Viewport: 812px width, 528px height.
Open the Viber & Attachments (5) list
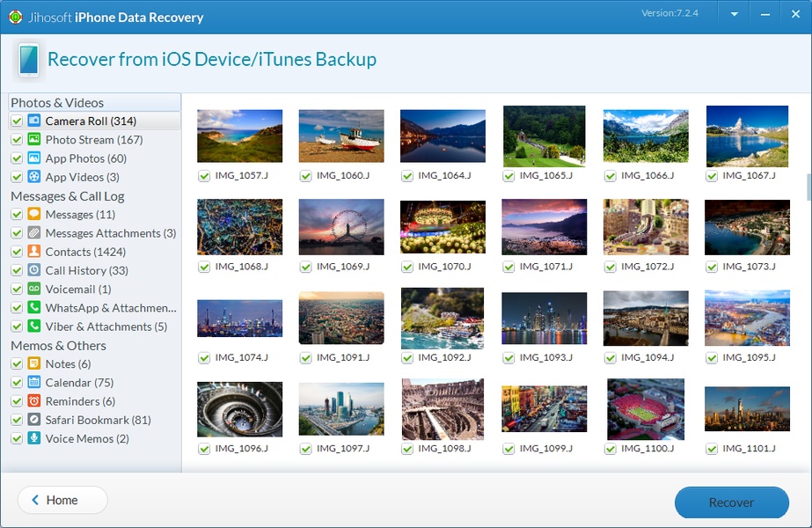point(106,326)
